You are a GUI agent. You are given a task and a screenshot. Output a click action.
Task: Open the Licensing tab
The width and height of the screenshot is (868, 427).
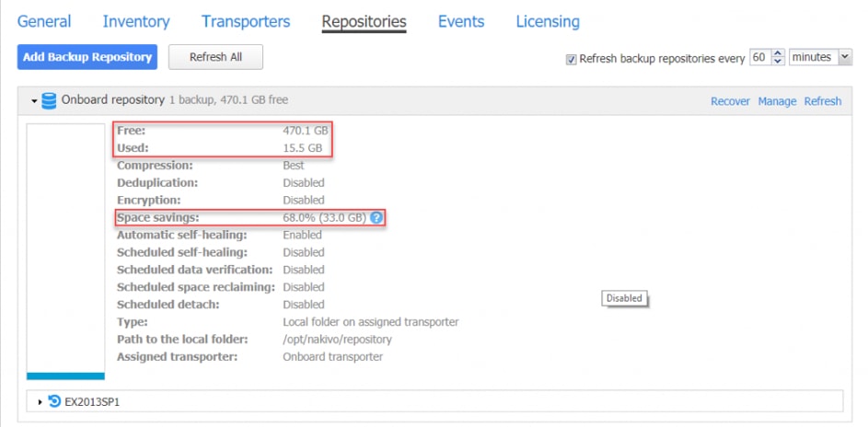(548, 21)
